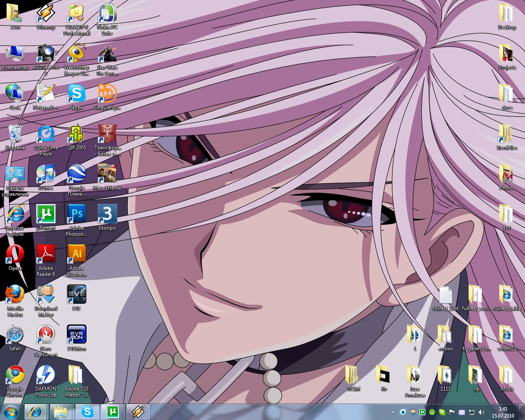Image resolution: width=525 pixels, height=420 pixels.
Task: Switch to Skype in taskbar
Action: 87,411
